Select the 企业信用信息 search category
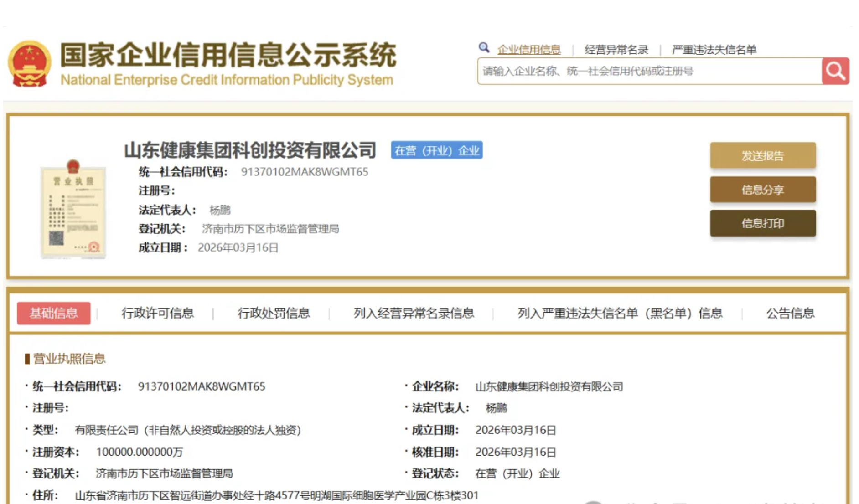This screenshot has width=859, height=504. (x=529, y=50)
